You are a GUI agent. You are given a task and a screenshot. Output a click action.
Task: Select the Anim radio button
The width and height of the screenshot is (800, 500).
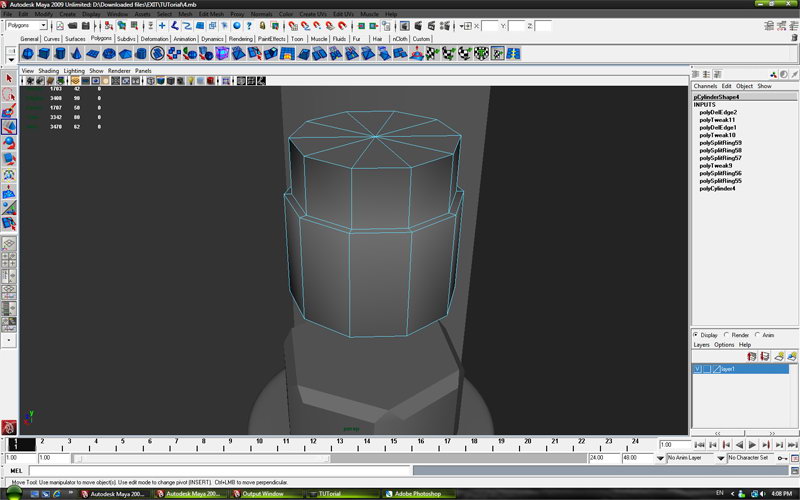point(757,335)
